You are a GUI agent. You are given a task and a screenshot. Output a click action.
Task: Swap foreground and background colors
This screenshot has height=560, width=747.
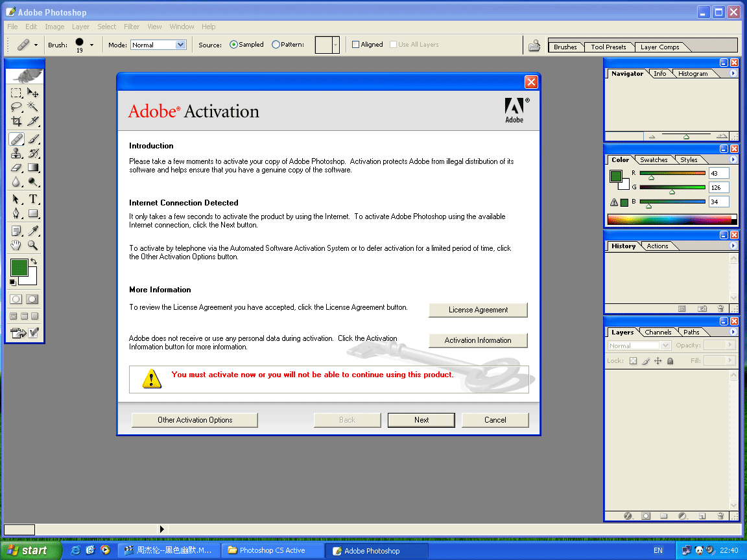coord(34,261)
